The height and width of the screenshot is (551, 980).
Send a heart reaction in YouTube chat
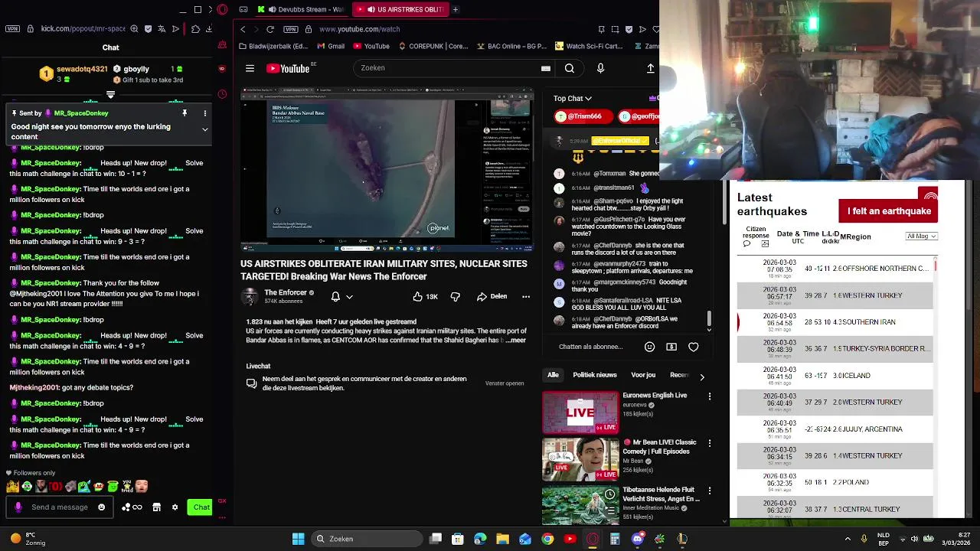click(694, 347)
